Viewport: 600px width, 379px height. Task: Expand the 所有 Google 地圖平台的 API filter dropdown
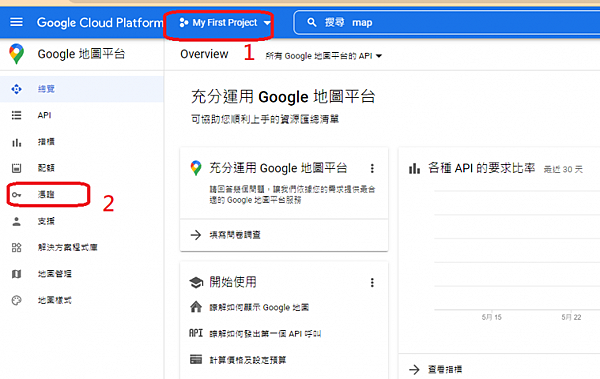click(324, 56)
